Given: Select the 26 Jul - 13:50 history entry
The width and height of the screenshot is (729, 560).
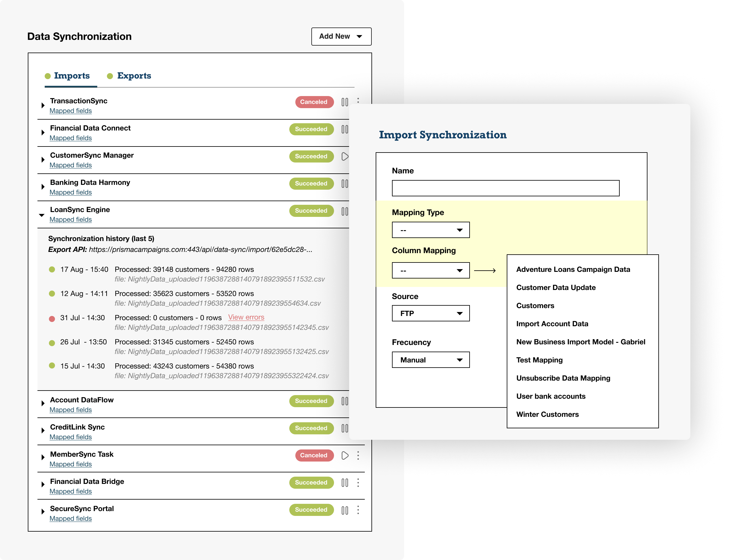Looking at the screenshot, I should (189, 347).
